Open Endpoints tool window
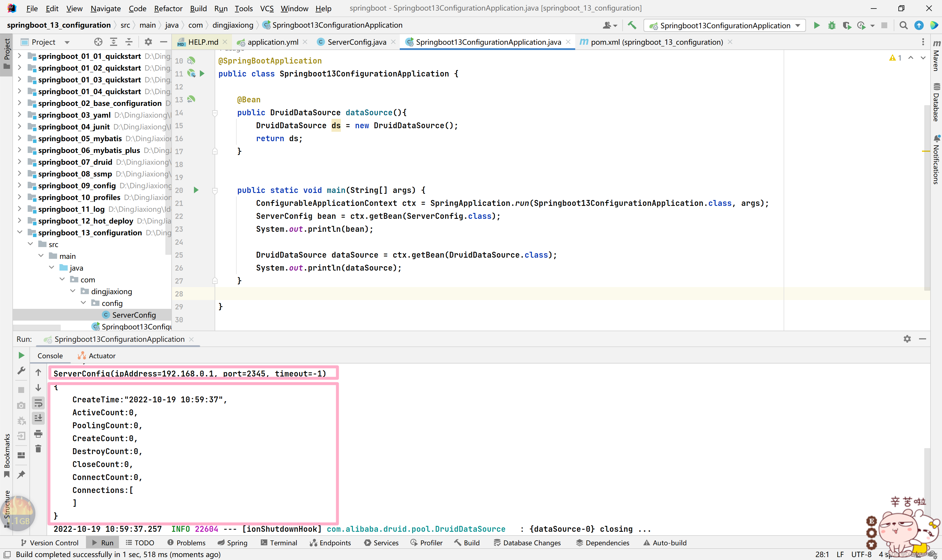This screenshot has height=560, width=942. coord(330,543)
